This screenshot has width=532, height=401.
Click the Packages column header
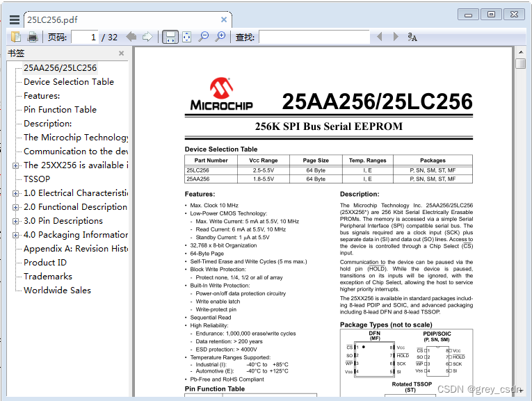[433, 161]
